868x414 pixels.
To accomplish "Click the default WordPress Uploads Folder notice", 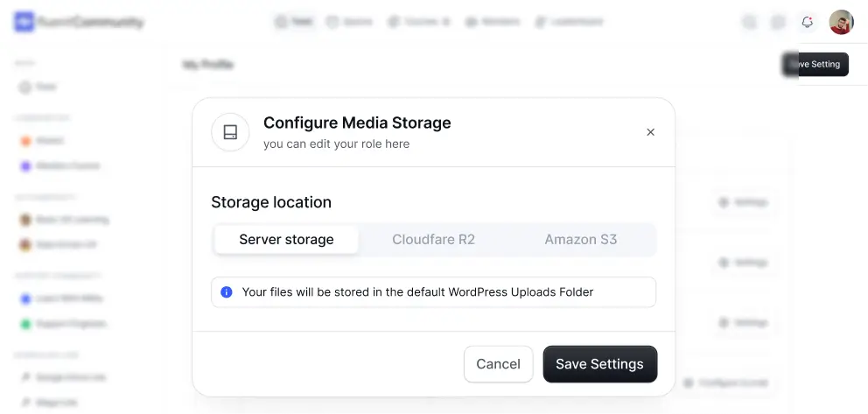I will coord(433,292).
